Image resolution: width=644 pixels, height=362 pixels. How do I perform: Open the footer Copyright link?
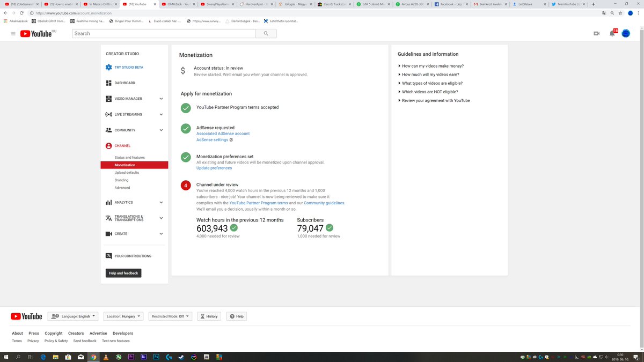pyautogui.click(x=54, y=334)
